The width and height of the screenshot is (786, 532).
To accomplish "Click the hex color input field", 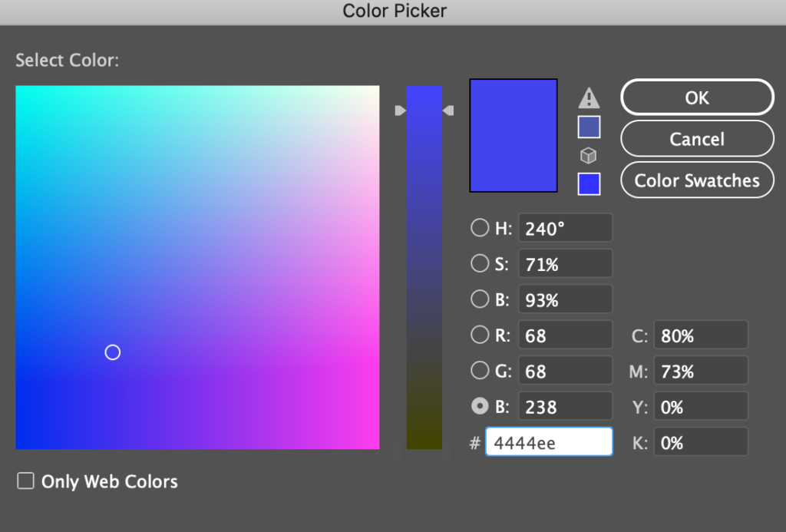I will click(550, 442).
